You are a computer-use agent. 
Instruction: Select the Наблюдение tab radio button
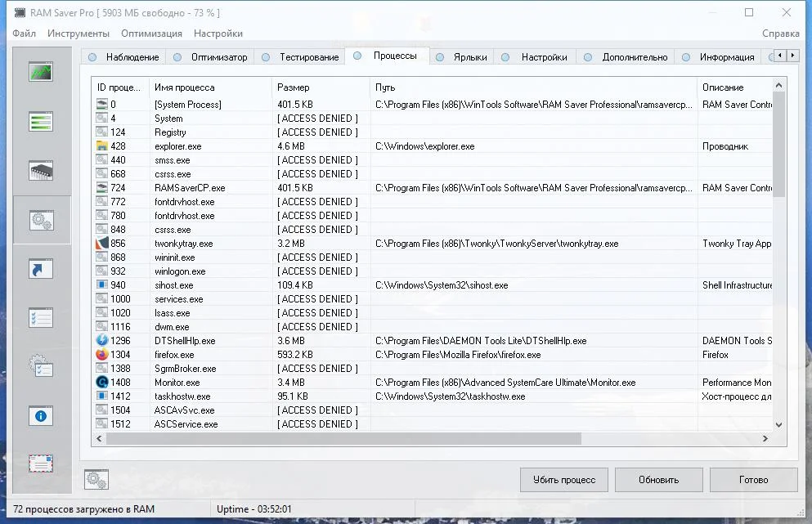pos(92,57)
